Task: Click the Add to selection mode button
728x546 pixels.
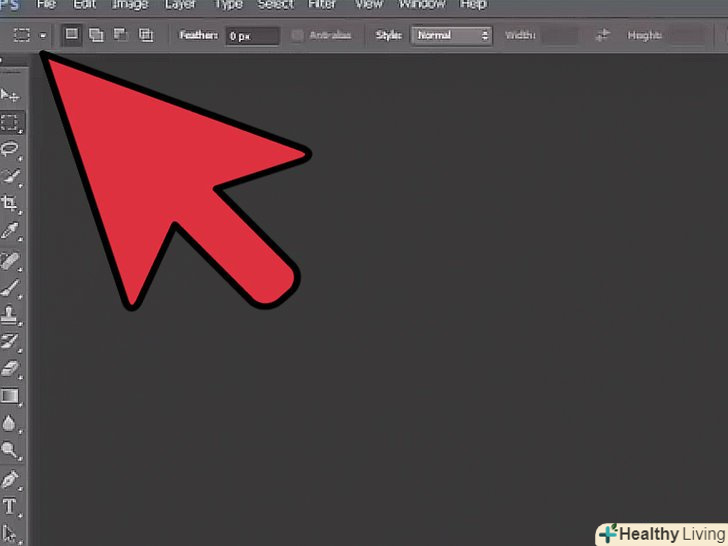Action: point(96,35)
